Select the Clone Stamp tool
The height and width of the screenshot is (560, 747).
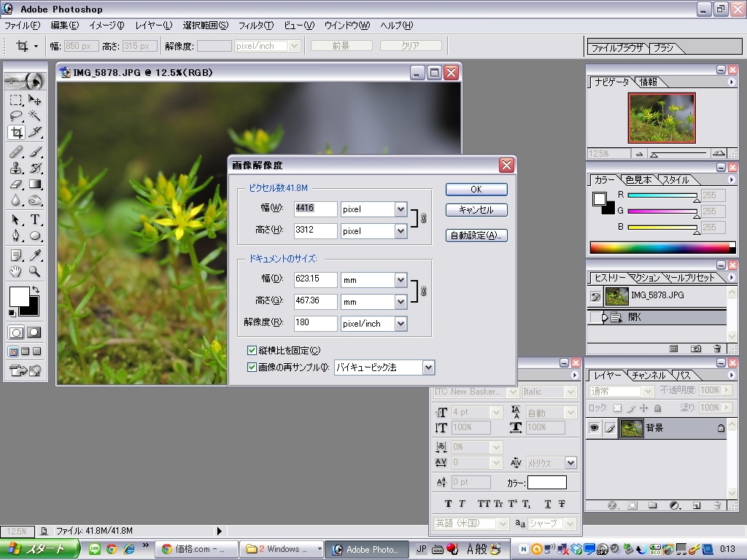click(x=16, y=168)
